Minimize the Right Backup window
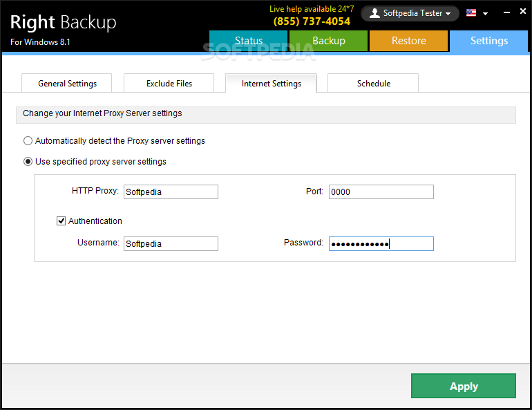Viewport: 532px width, 410px height. [x=506, y=12]
